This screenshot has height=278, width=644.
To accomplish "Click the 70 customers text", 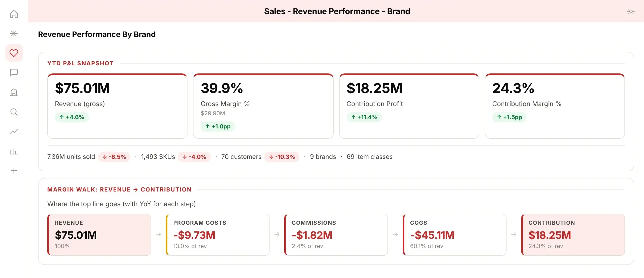I will 241,157.
